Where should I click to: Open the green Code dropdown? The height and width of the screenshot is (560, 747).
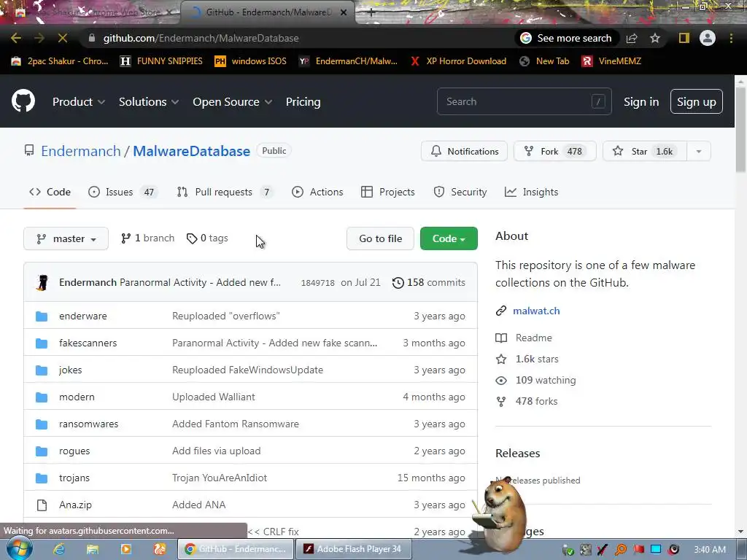click(x=449, y=238)
